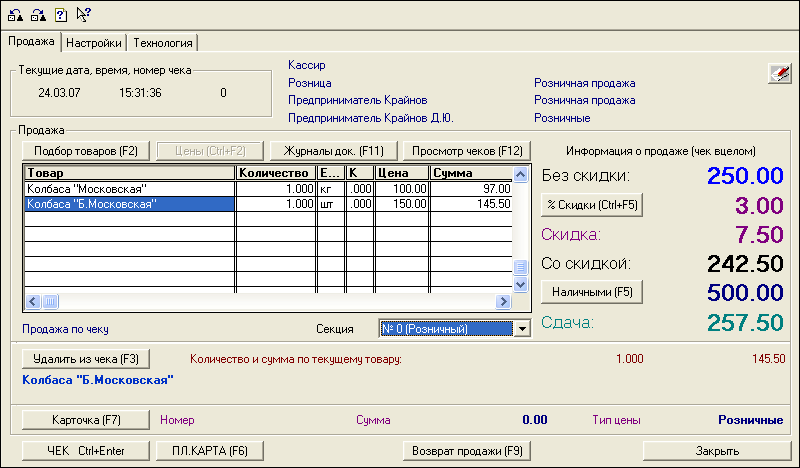
Task: Click the text Предприниматель Крайнов Д.Ю.
Action: tap(371, 118)
